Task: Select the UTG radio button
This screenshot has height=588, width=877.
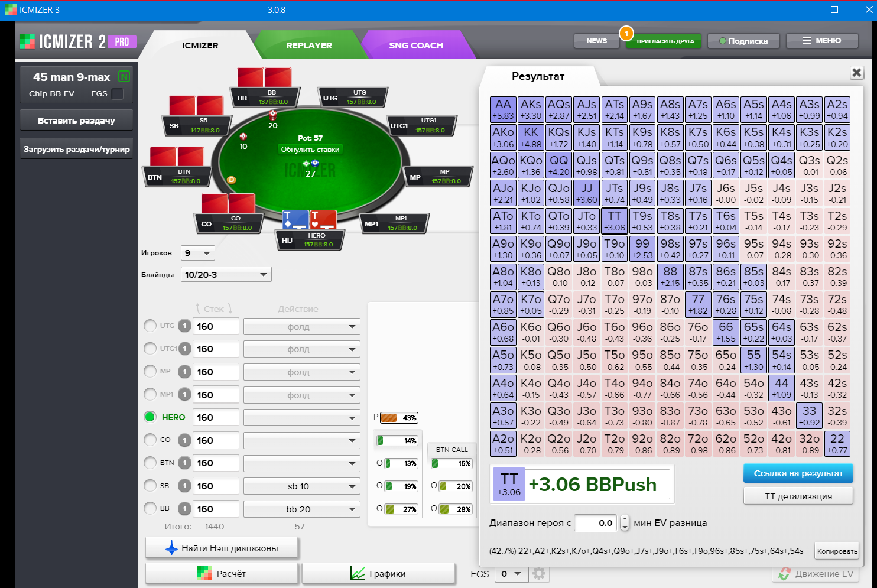Action: coord(150,326)
